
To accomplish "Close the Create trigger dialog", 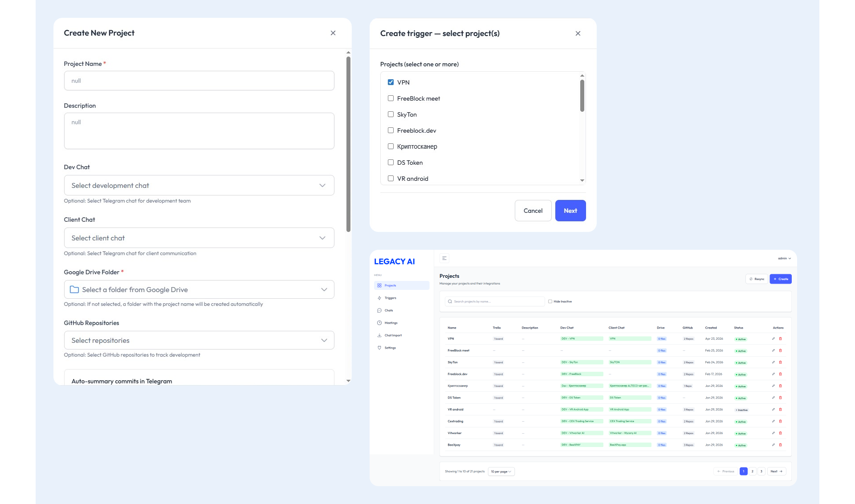I will [578, 33].
